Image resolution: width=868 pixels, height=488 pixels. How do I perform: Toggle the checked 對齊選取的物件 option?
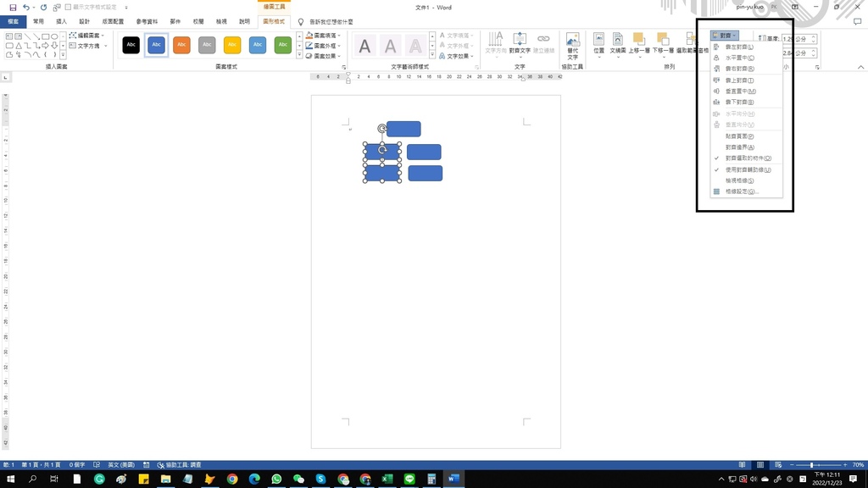[x=747, y=158]
